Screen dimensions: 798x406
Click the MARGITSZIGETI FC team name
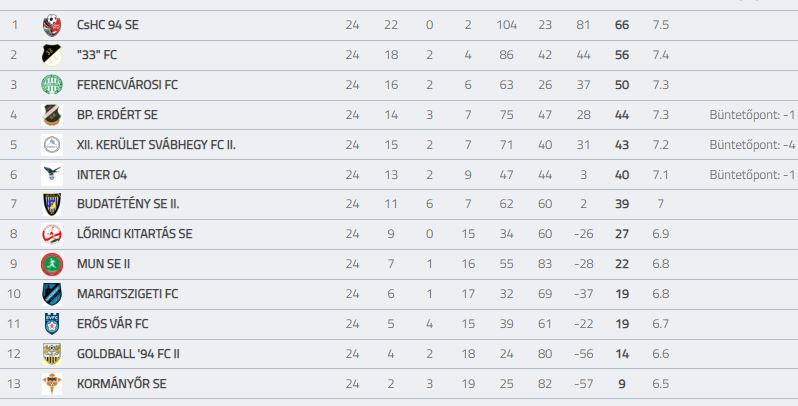(128, 294)
